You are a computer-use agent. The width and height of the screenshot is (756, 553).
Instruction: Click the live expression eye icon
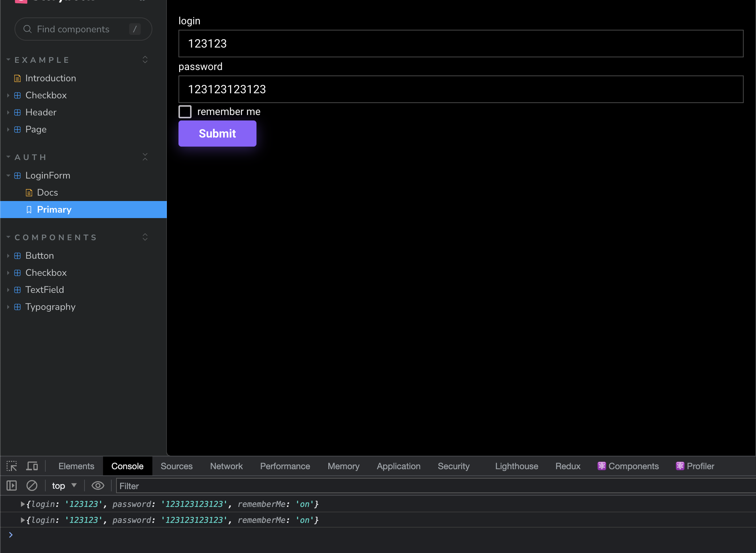click(98, 486)
